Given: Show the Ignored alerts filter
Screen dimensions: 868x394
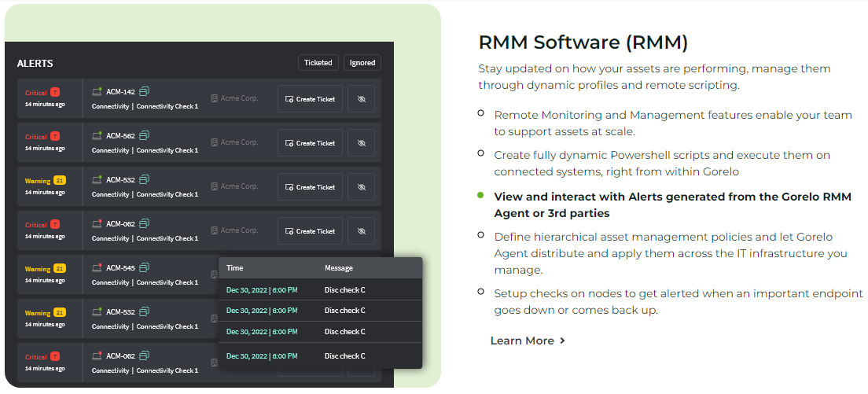Looking at the screenshot, I should [x=362, y=63].
